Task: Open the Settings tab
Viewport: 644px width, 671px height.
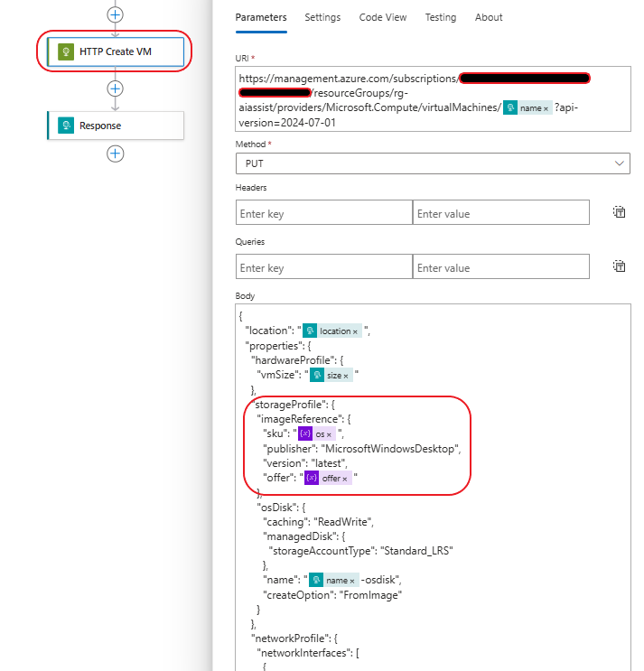Action: [322, 17]
